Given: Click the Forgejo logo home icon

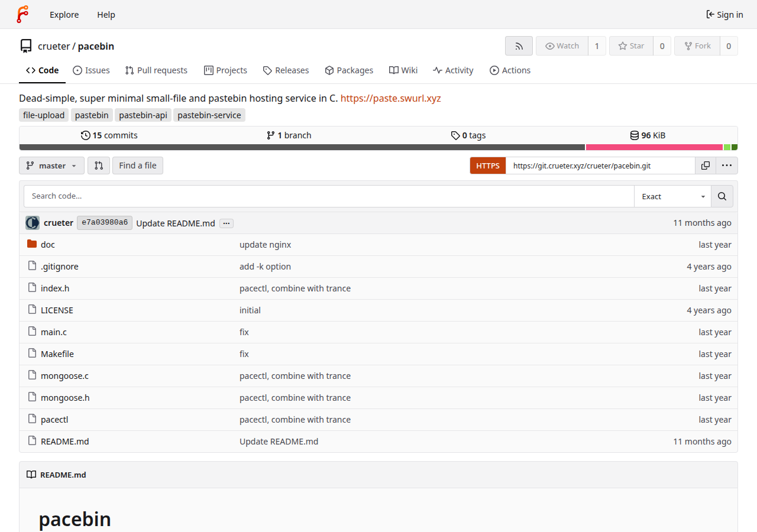Looking at the screenshot, I should pos(22,14).
